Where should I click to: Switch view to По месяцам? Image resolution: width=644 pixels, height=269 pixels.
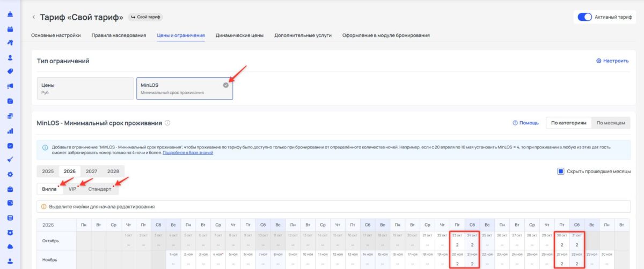pos(611,123)
